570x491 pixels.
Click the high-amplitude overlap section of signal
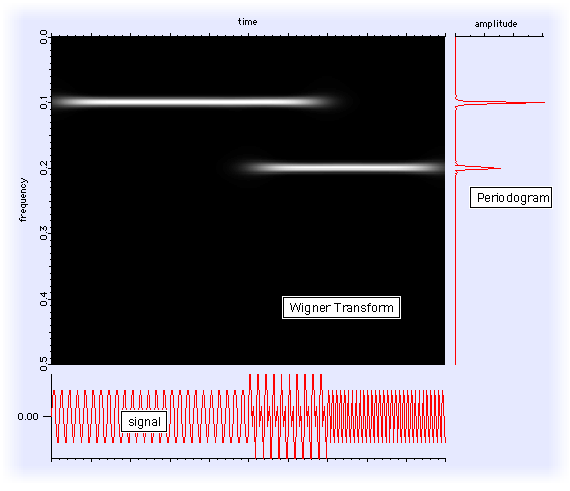pyautogui.click(x=288, y=416)
